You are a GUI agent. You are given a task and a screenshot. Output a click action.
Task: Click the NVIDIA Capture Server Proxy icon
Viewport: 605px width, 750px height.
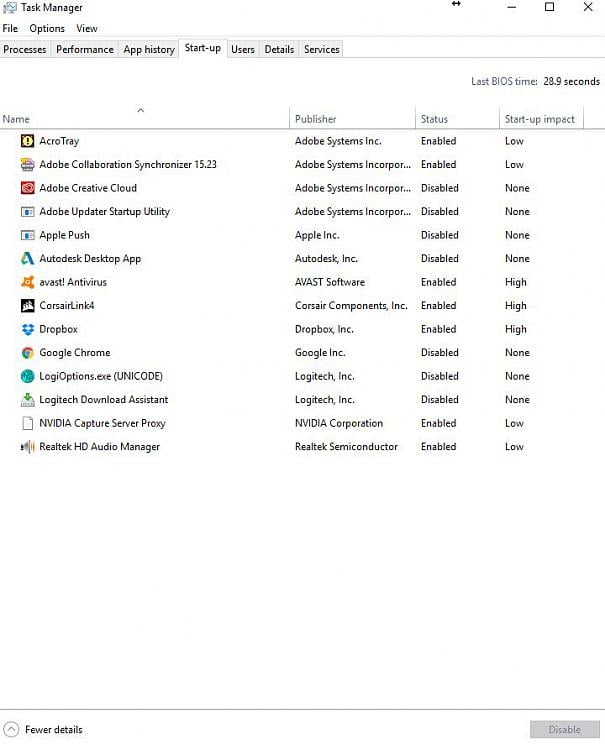coord(28,423)
